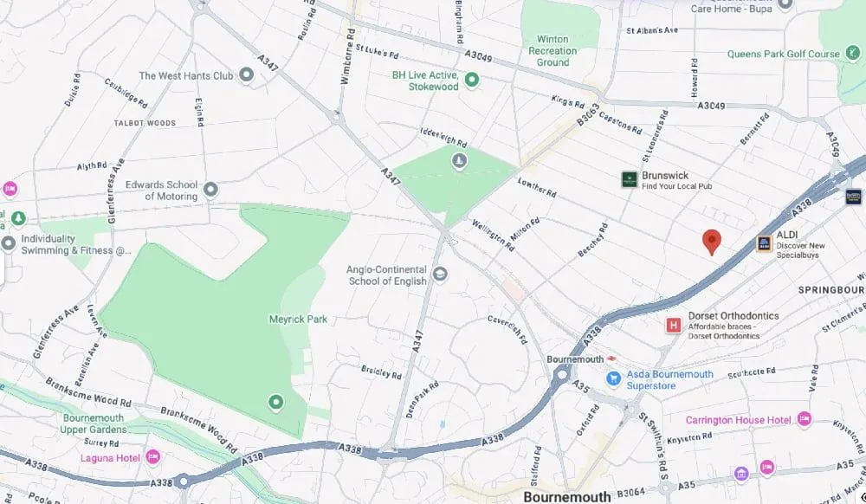The height and width of the screenshot is (504, 866).
Task: Click the Bournemouth railway station icon
Action: click(611, 359)
